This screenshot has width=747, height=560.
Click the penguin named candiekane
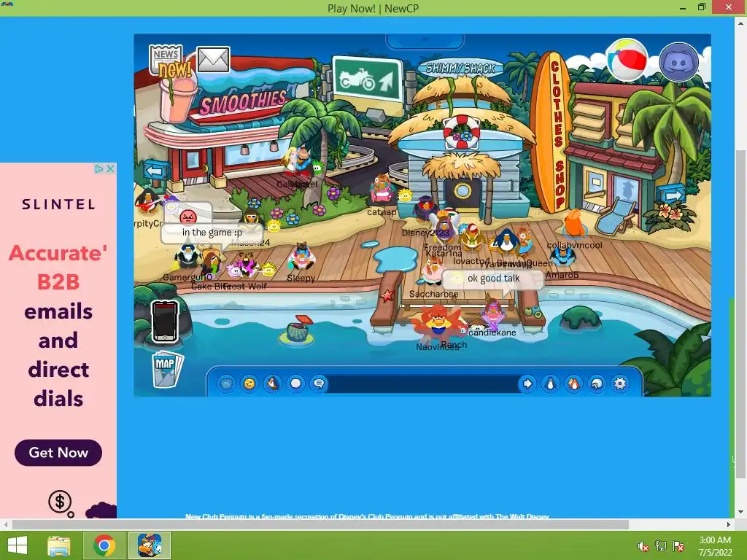pyautogui.click(x=492, y=314)
